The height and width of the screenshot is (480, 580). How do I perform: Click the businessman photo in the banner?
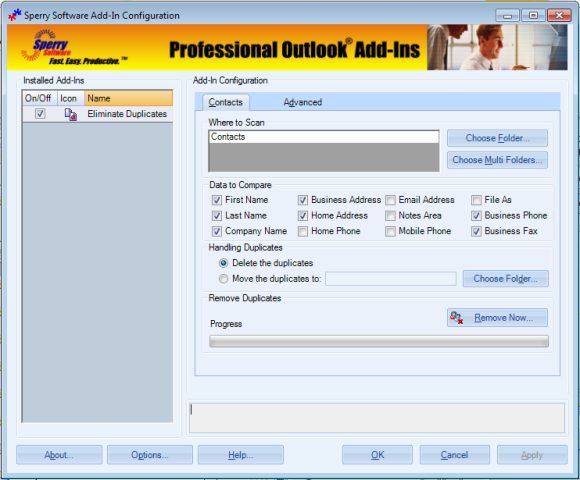pyautogui.click(x=497, y=47)
